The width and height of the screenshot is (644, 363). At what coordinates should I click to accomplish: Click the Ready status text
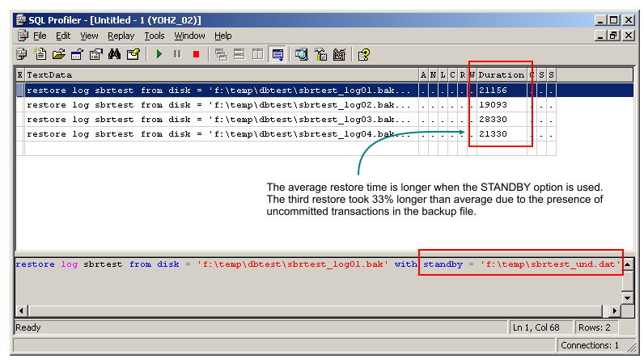(x=28, y=327)
